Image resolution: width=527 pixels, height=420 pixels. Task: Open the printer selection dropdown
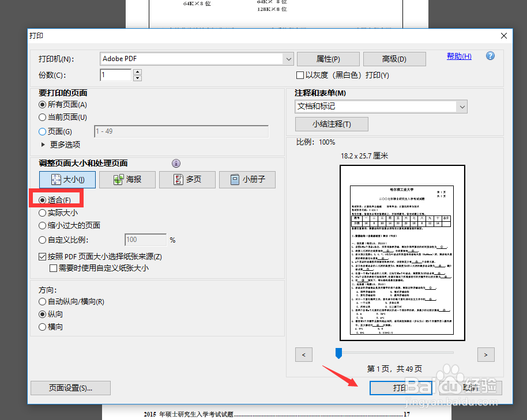(x=288, y=59)
